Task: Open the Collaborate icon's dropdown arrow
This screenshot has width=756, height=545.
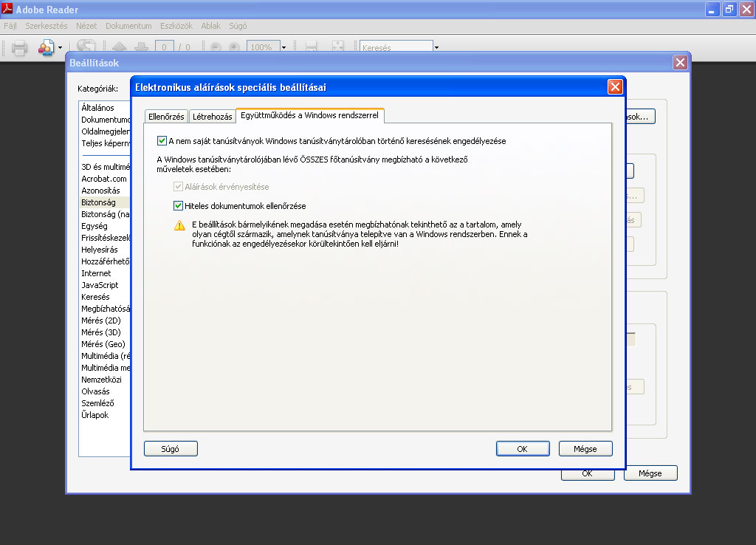Action: (x=61, y=48)
